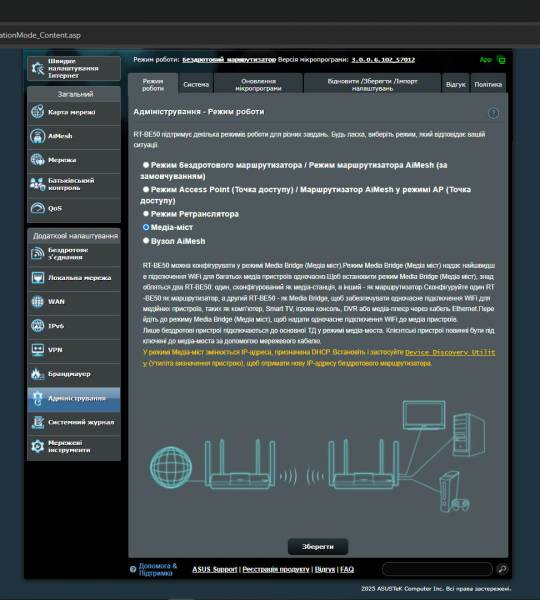Open the Device Discovery Utility link
The width and height of the screenshot is (540, 600).
(x=450, y=352)
